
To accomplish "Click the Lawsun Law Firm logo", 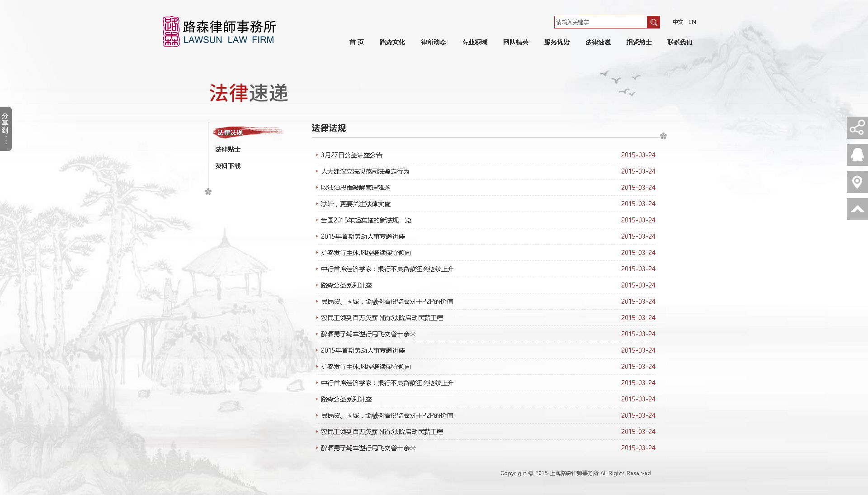I will click(x=219, y=32).
